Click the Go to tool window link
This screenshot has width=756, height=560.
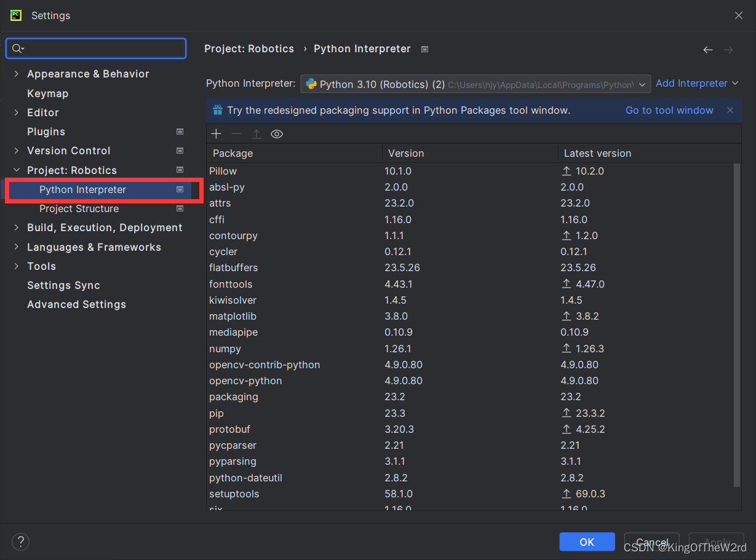pos(669,110)
